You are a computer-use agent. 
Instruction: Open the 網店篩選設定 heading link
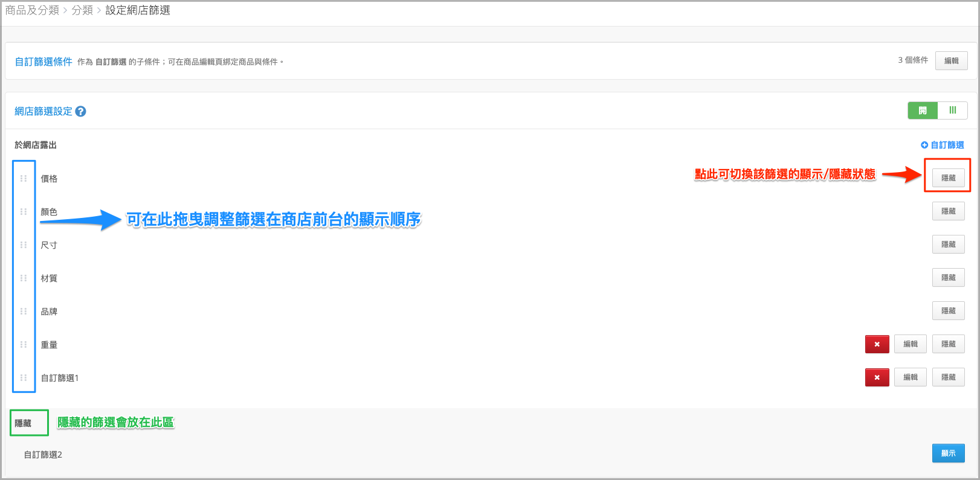point(44,112)
